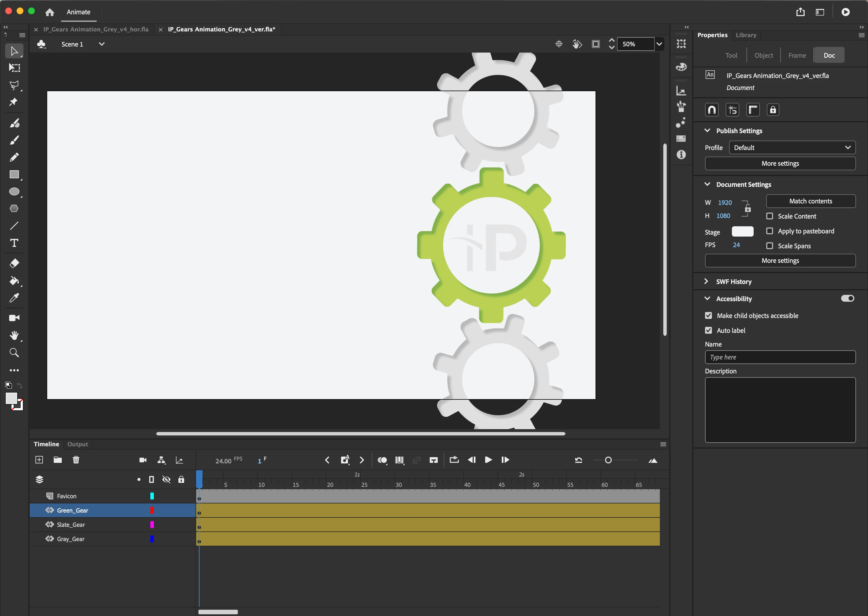The image size is (868, 616).
Task: Click More settings under Publish Settings
Action: [x=780, y=163]
